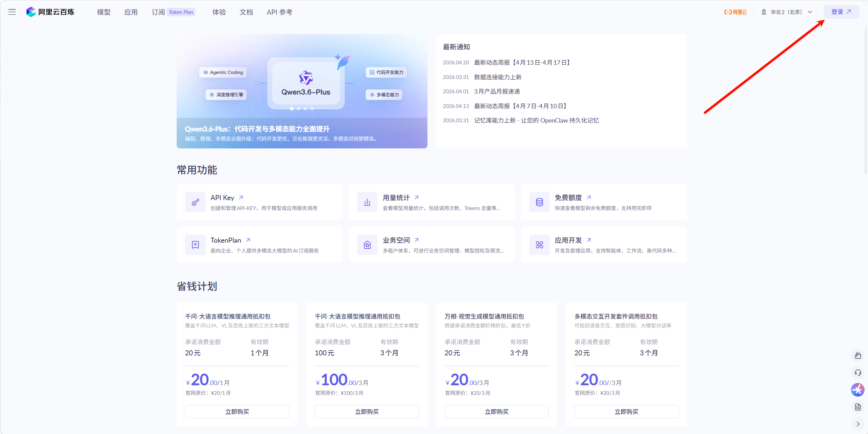Viewport: 868px width, 434px height.
Task: Click the floating shopping bag icon
Action: (858, 356)
